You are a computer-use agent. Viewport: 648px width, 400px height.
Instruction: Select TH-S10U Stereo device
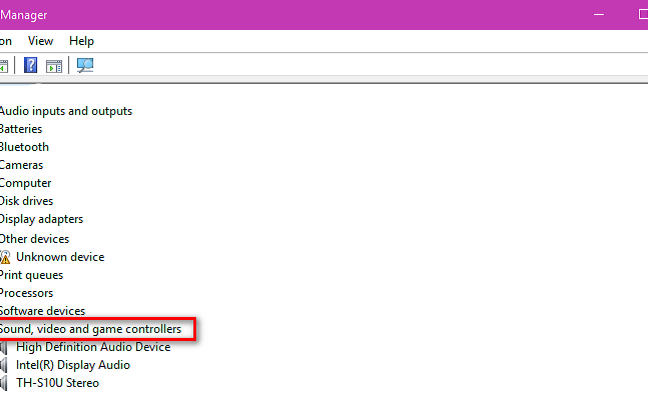(57, 383)
